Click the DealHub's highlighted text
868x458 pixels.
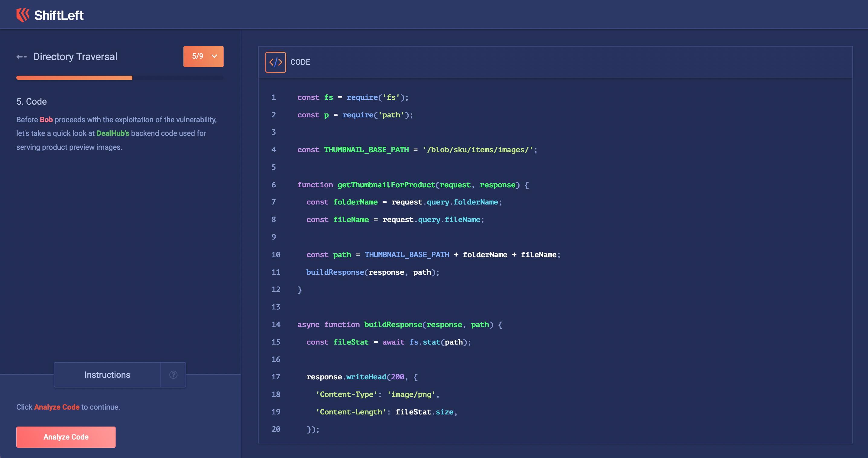click(x=112, y=133)
